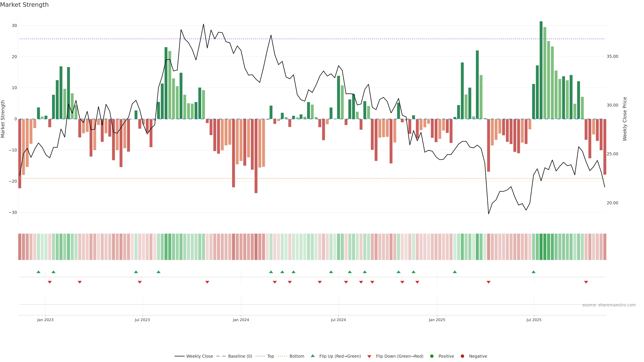Click the source: sharemaestro.com text

(x=609, y=305)
